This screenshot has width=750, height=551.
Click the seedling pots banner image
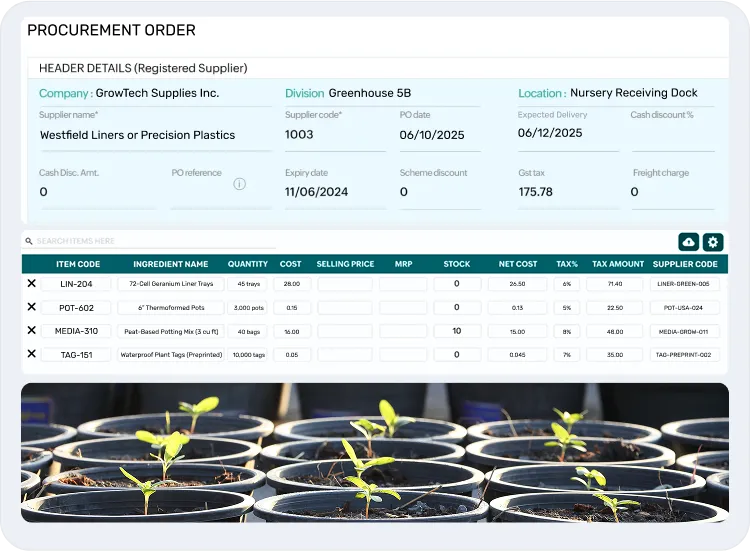(375, 452)
